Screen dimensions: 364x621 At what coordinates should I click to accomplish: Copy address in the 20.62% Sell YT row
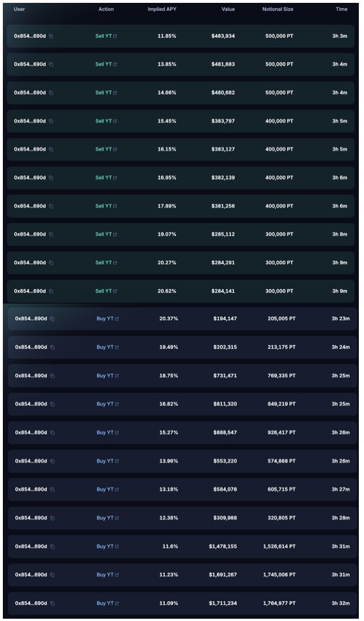coord(51,291)
